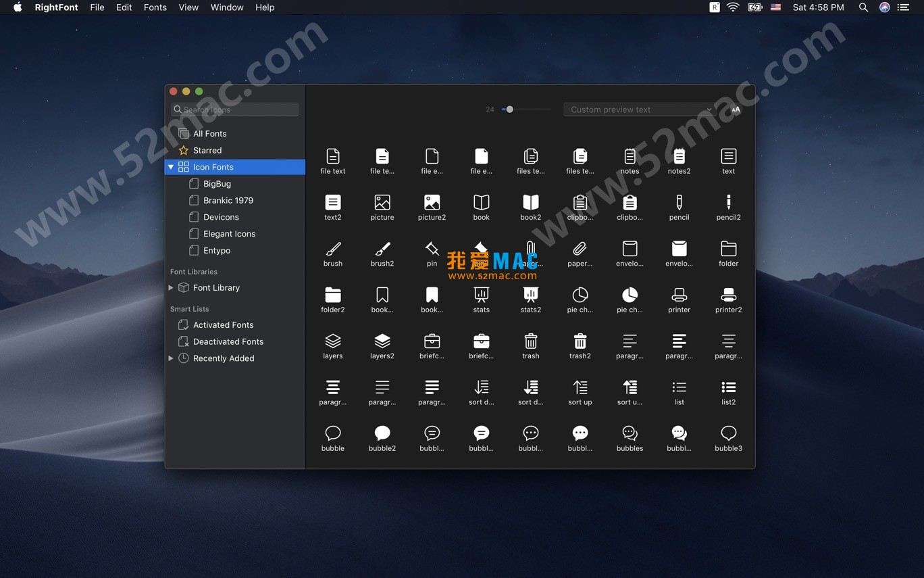Choose the 'trash2' icon glyph

pyautogui.click(x=580, y=341)
